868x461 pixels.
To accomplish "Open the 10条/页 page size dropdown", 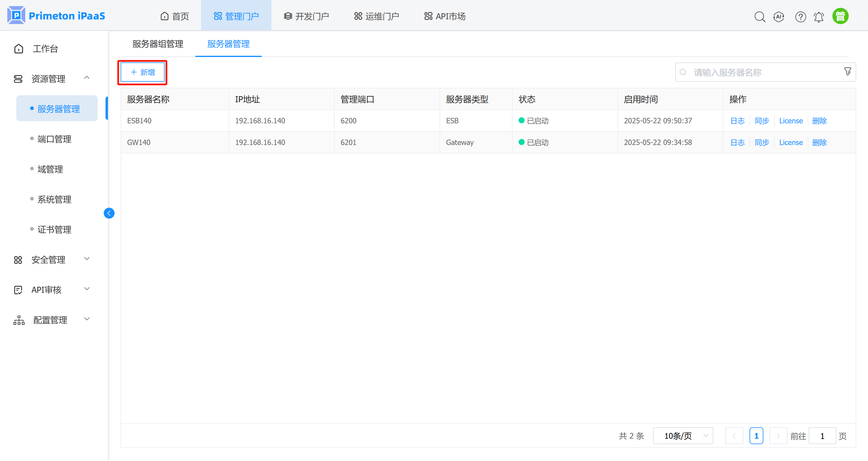I will coord(683,435).
